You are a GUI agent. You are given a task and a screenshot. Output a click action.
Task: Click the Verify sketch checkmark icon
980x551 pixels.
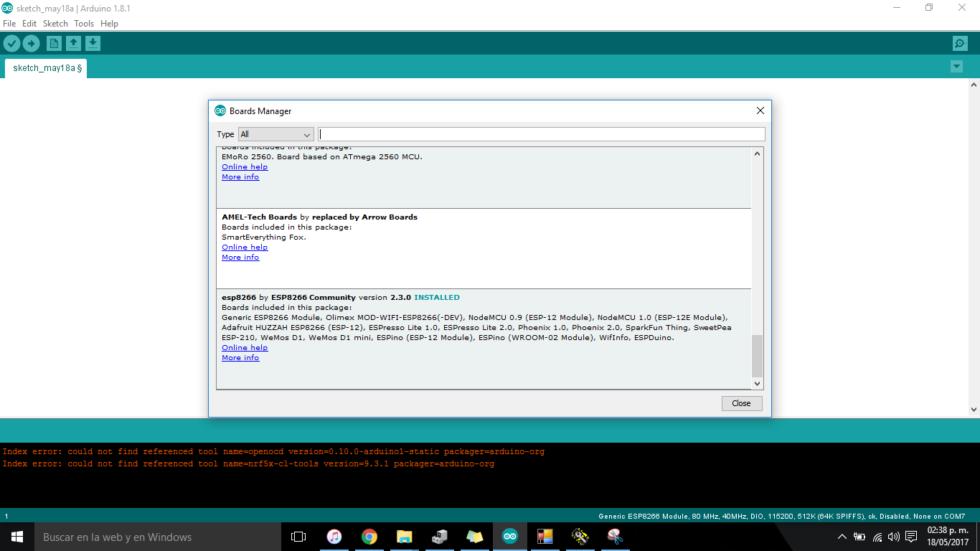(x=11, y=44)
